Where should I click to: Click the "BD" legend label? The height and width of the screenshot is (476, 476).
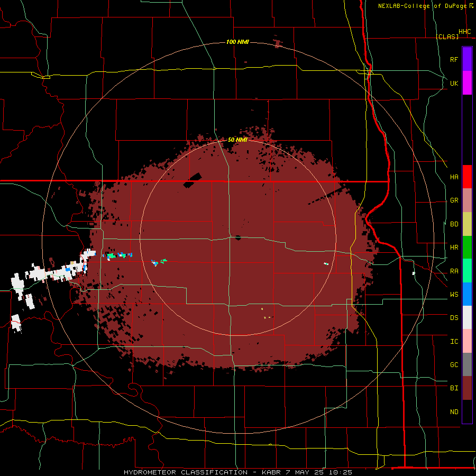454,224
